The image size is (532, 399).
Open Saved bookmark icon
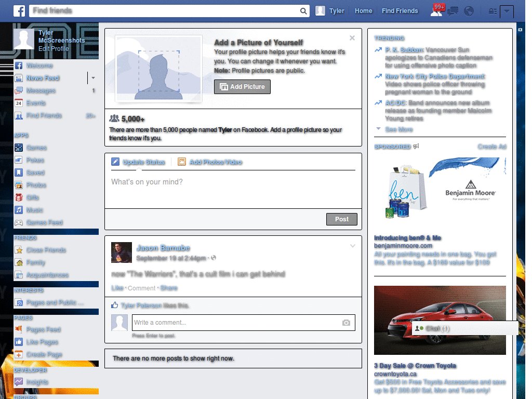point(19,172)
